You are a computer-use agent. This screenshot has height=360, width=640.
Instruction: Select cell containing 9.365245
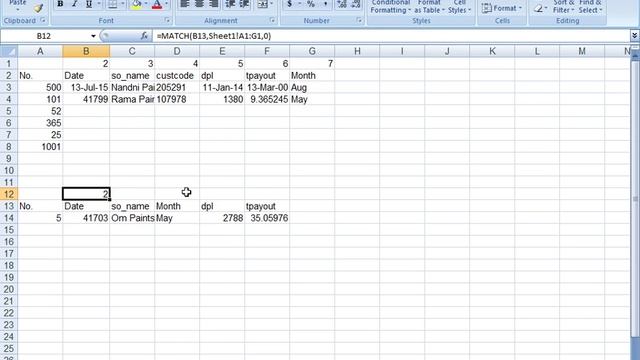267,99
